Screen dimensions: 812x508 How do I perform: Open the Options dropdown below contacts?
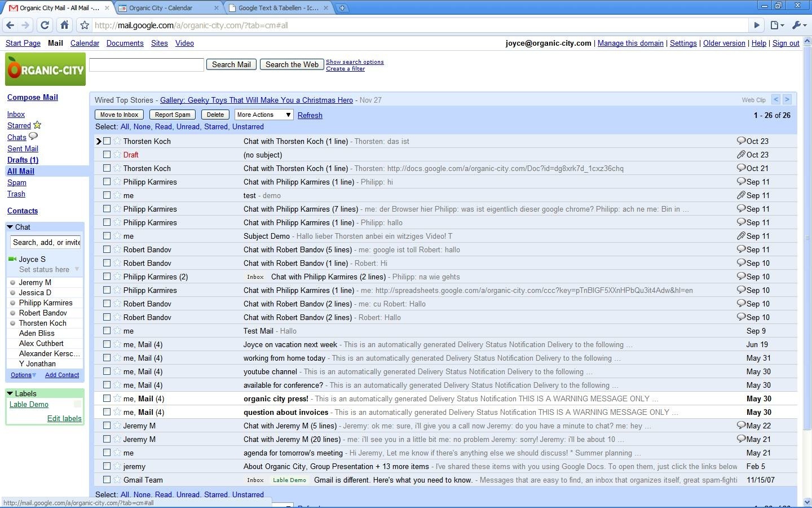(x=22, y=374)
